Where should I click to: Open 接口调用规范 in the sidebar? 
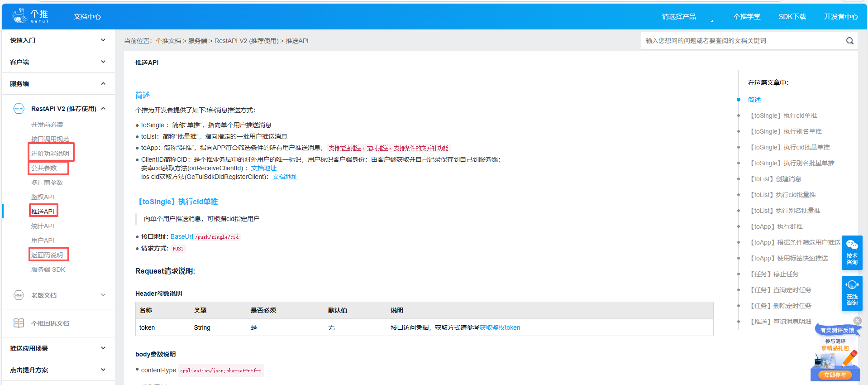[50, 139]
